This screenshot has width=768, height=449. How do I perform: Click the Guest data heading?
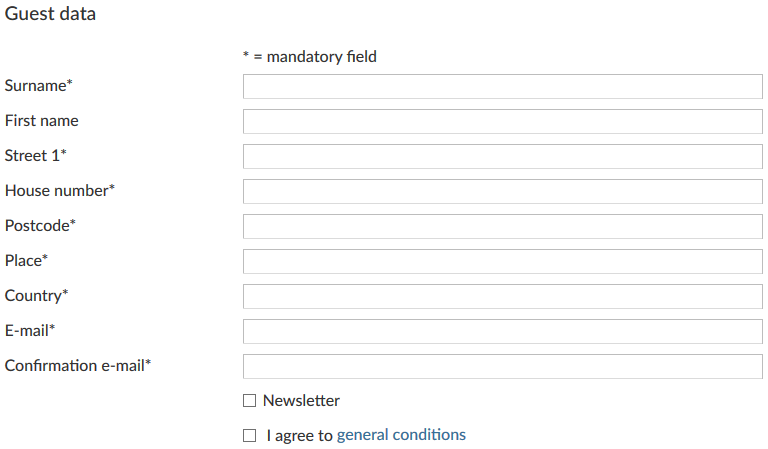[x=50, y=15]
